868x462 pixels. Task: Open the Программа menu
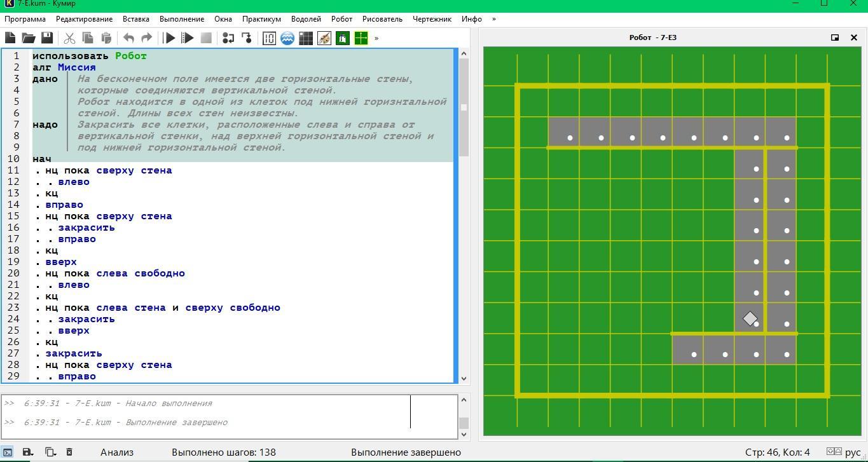[25, 19]
